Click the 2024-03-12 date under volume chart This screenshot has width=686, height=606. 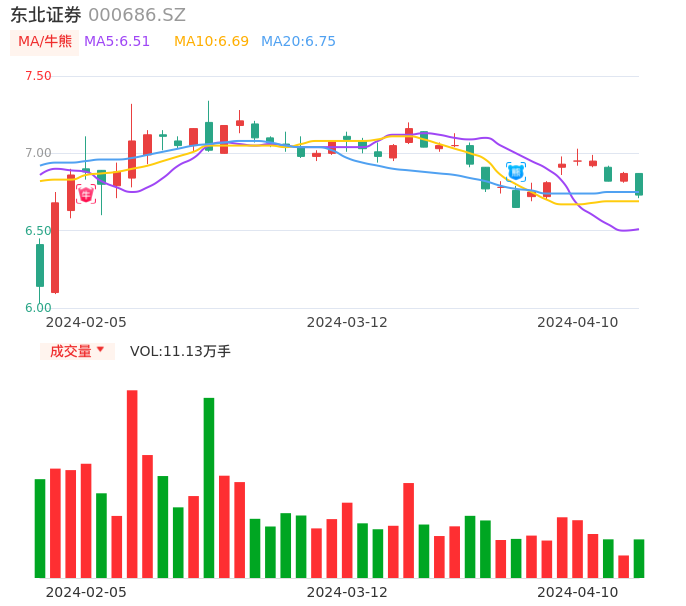tap(347, 592)
